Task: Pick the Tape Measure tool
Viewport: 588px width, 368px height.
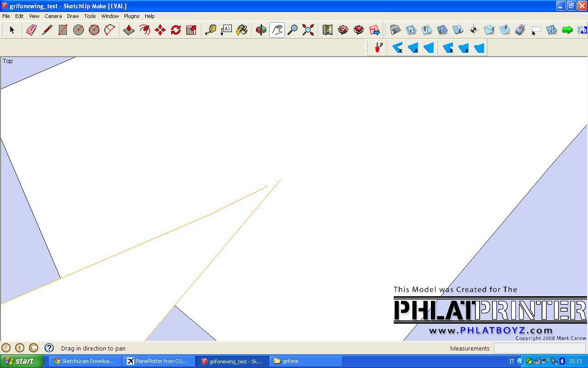Action: [x=210, y=30]
